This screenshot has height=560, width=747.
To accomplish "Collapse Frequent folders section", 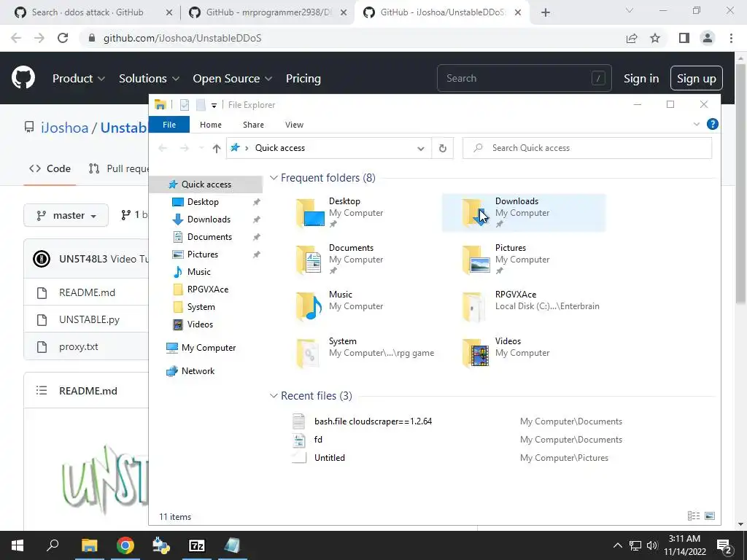I will pos(274,178).
